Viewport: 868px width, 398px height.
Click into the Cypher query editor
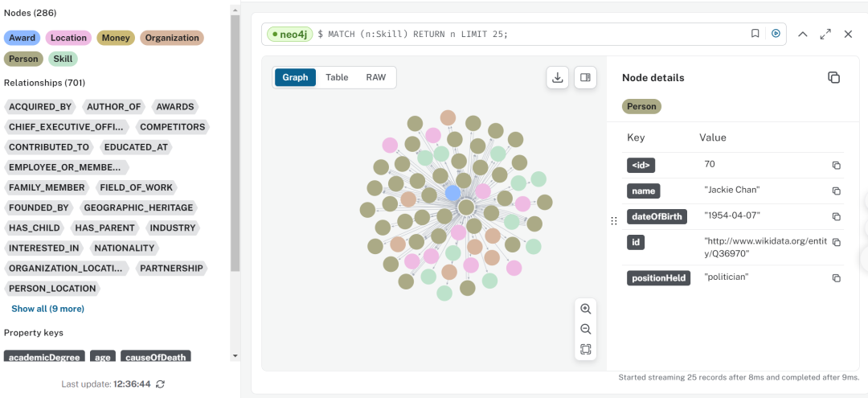530,34
